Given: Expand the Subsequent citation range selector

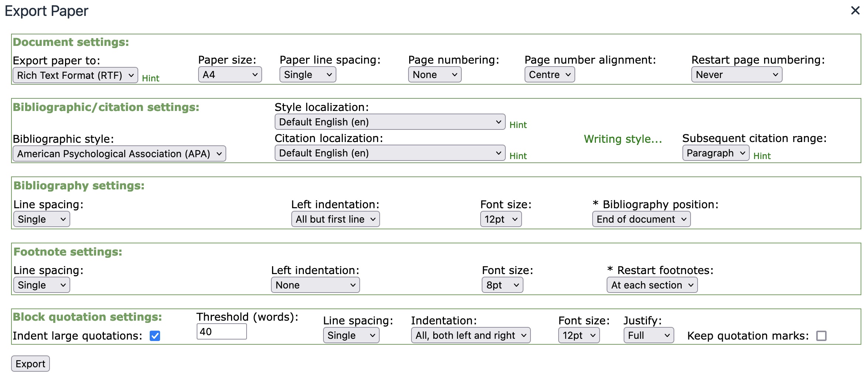Looking at the screenshot, I should pos(715,153).
